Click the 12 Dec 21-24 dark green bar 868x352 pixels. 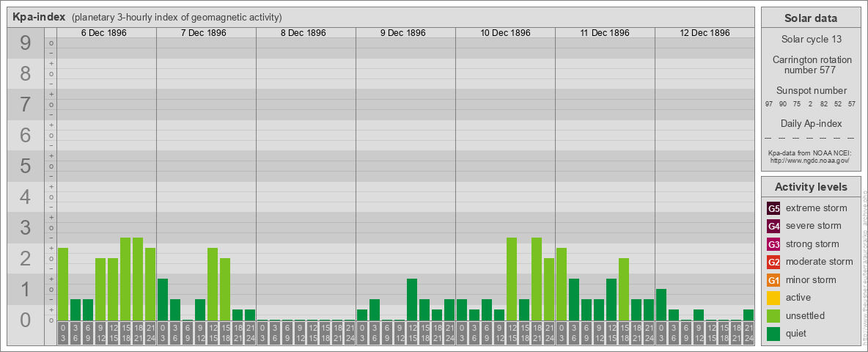pos(749,315)
